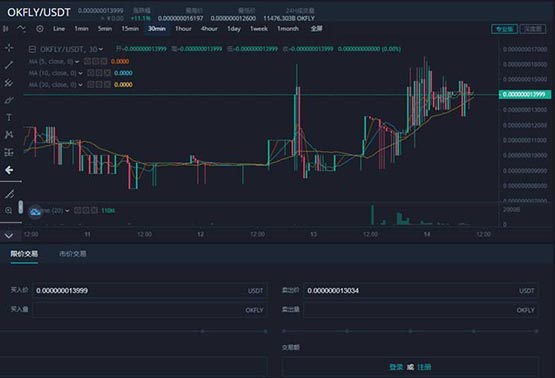555x378 pixels.
Task: Click the zoom in magnifier tool
Action: click(9, 211)
